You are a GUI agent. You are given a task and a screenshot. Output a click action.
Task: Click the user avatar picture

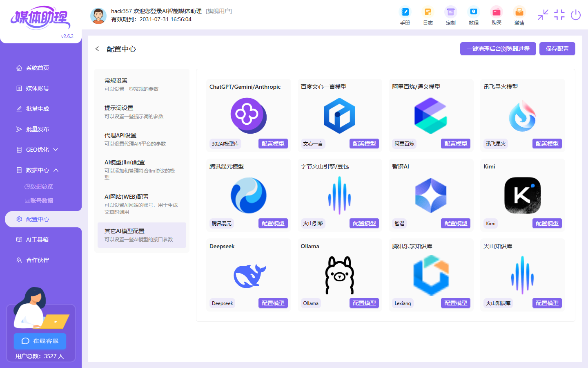coord(98,16)
